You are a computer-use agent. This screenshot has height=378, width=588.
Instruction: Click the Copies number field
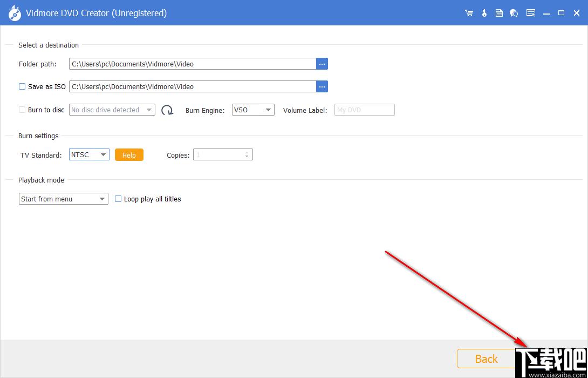(x=223, y=154)
